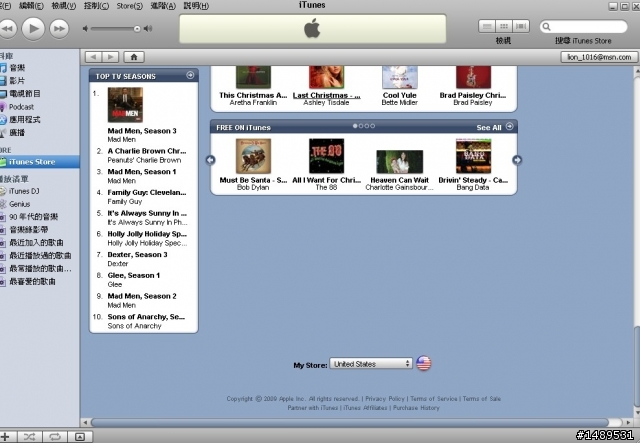Open the My Store country dropdown
Screen dimensions: 640x443
[371, 363]
